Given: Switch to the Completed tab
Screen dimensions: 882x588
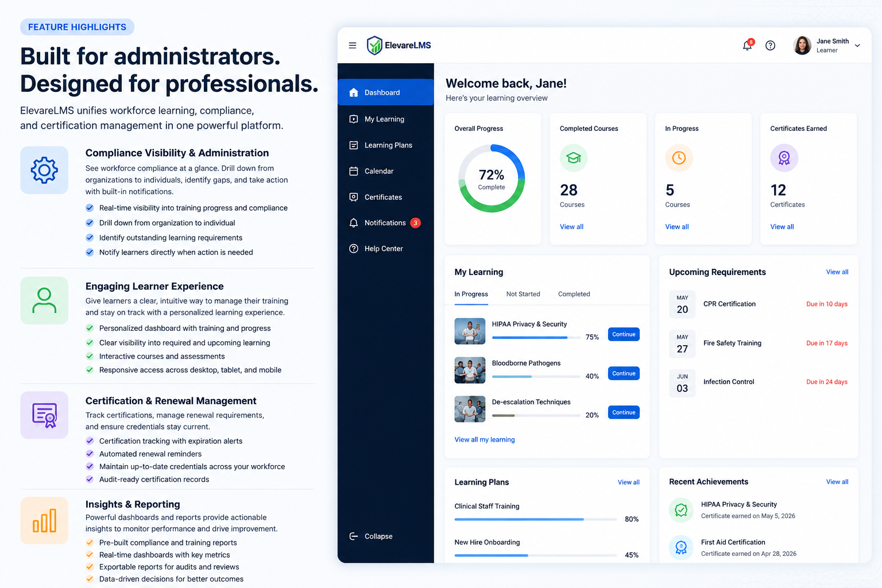Looking at the screenshot, I should click(x=574, y=294).
